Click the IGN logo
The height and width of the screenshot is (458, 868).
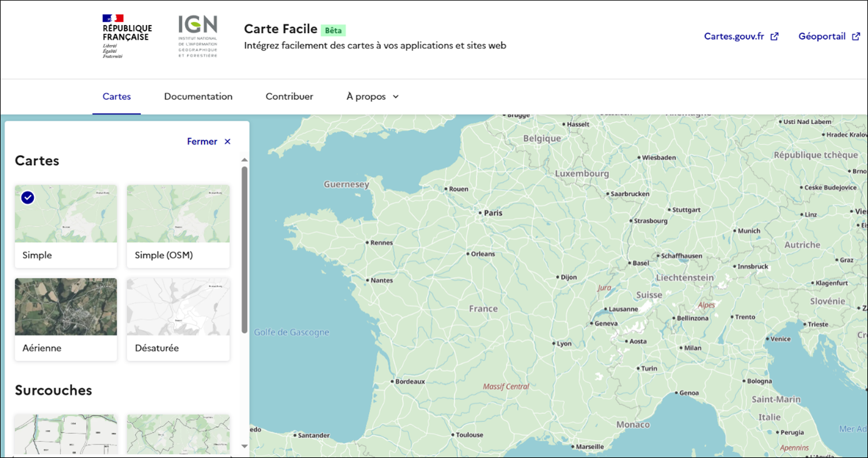[198, 37]
